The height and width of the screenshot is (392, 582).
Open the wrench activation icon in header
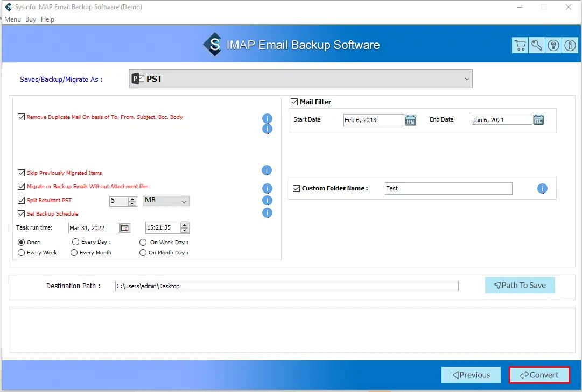click(537, 46)
